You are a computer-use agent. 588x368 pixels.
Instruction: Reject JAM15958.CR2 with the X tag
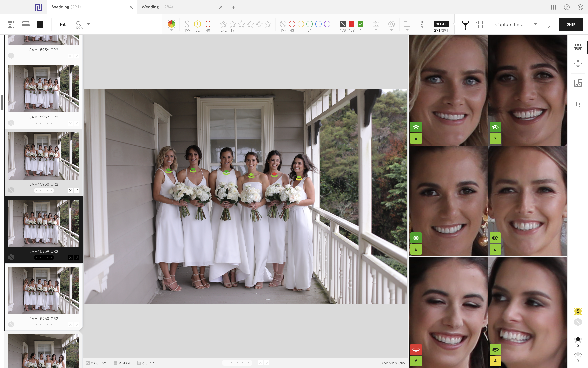point(70,190)
